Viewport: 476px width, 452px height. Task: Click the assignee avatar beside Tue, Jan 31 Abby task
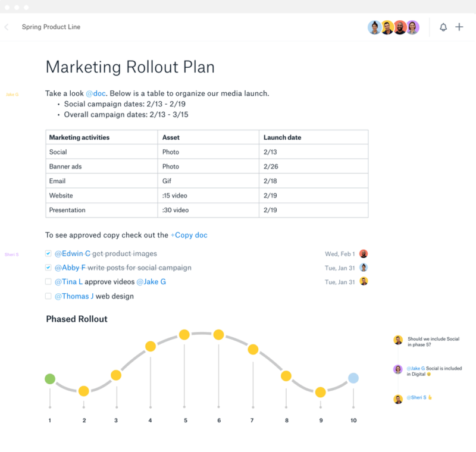tap(364, 268)
